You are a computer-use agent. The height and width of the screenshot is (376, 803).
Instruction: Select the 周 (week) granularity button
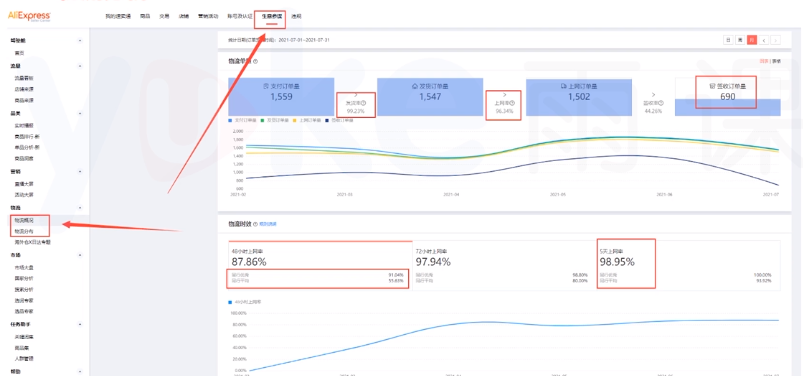click(x=739, y=40)
